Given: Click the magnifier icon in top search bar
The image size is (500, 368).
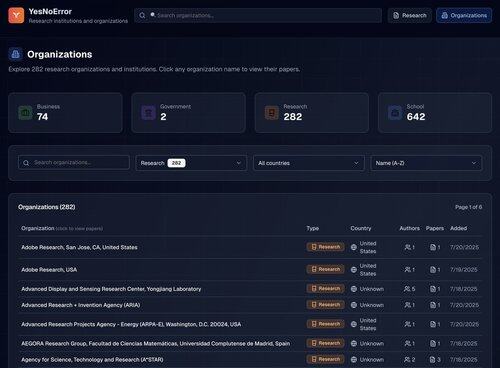Looking at the screenshot, I should pyautogui.click(x=142, y=15).
